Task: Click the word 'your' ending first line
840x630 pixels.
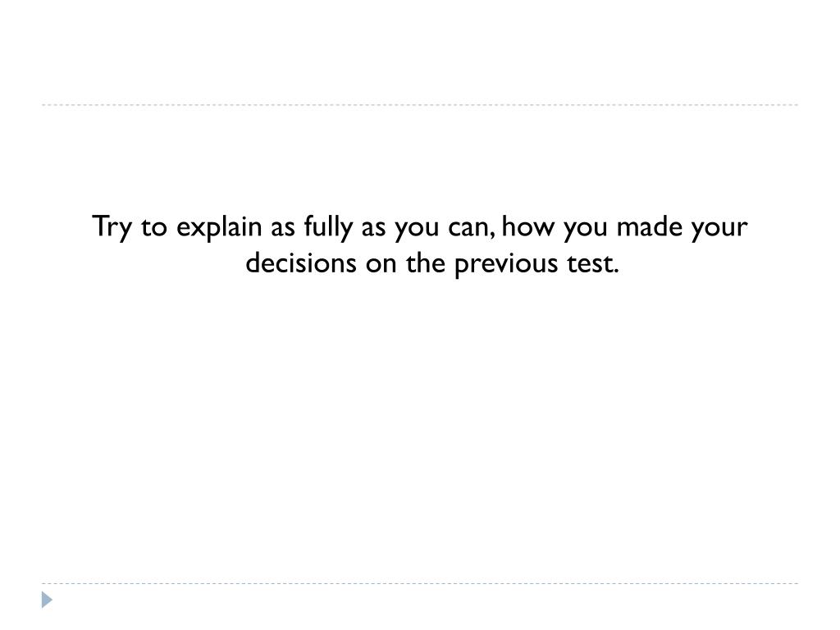Action: coord(719,230)
